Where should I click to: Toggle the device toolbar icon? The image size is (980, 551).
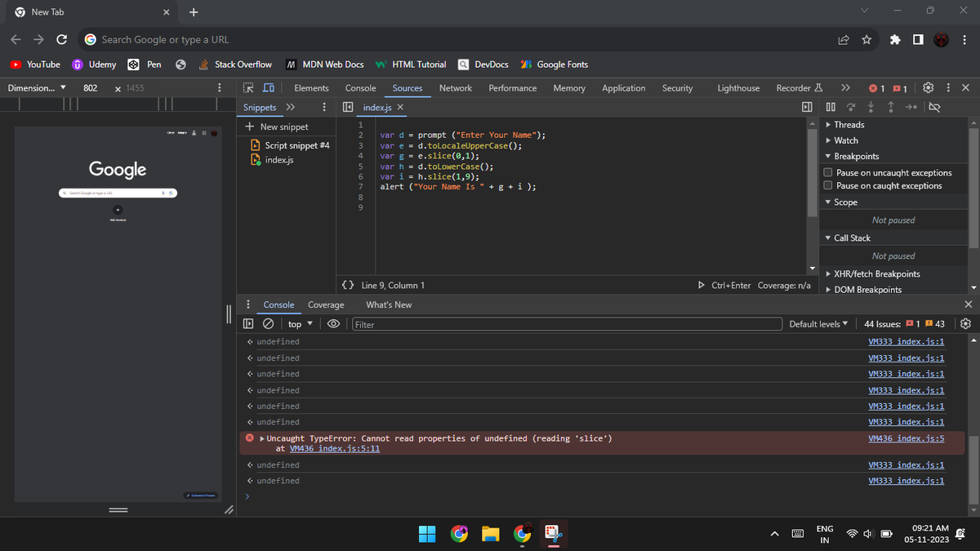tap(268, 88)
